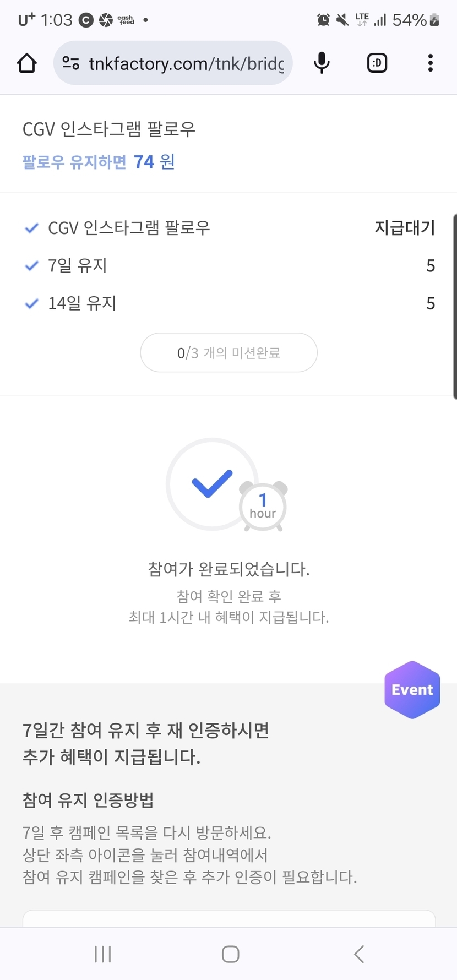Tap the browser home icon
This screenshot has width=457, height=980.
point(26,63)
